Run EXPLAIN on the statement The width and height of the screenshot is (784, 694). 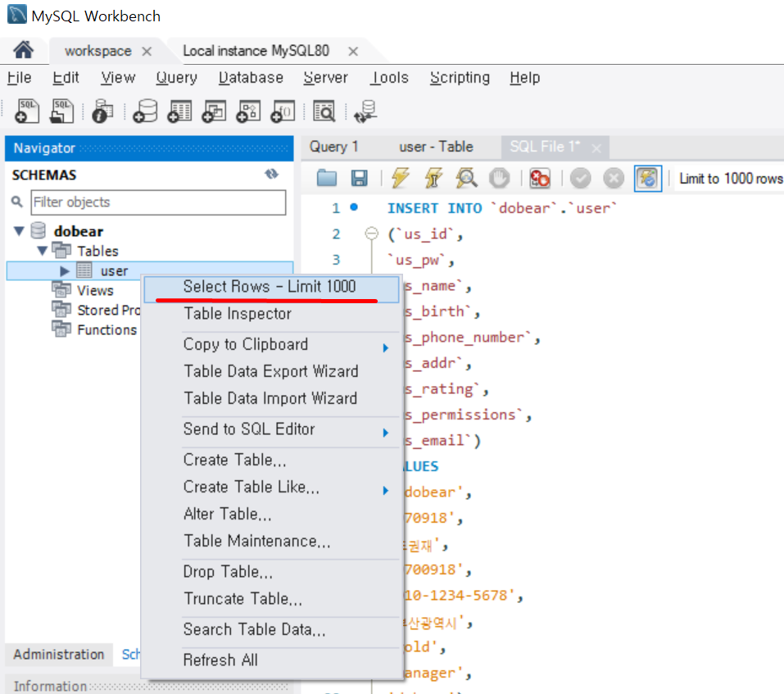point(466,178)
